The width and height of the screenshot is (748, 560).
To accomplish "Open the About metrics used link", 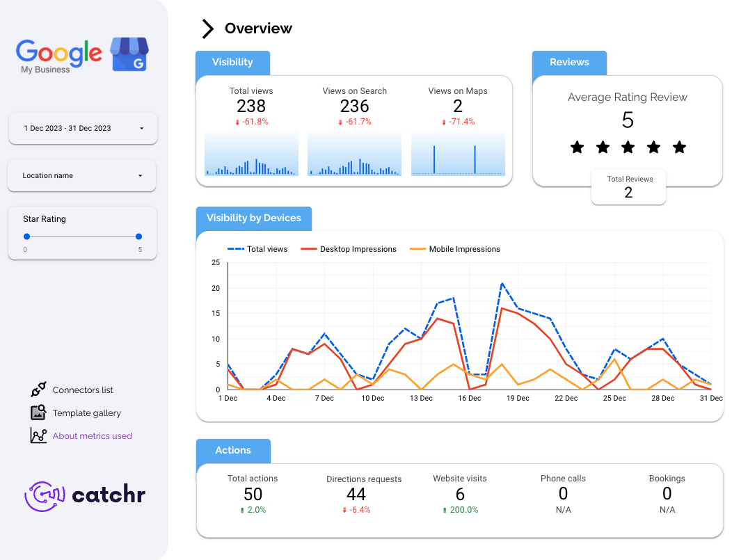I will (x=92, y=435).
